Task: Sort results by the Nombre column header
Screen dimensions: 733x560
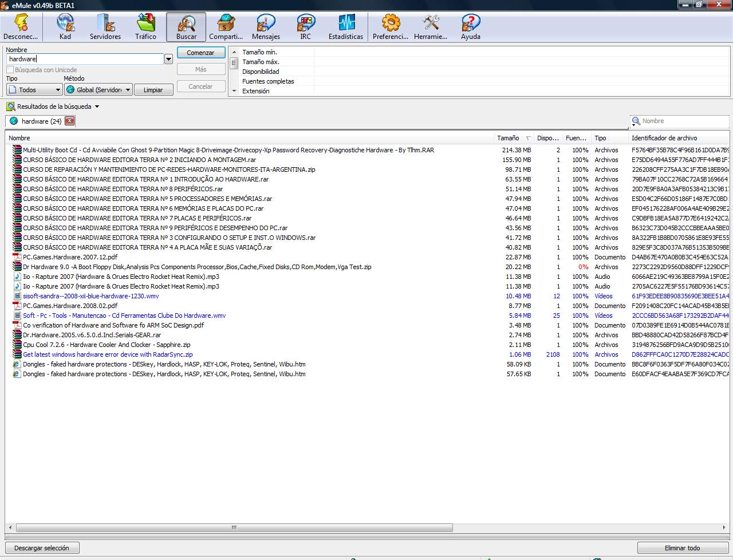Action: [250, 138]
